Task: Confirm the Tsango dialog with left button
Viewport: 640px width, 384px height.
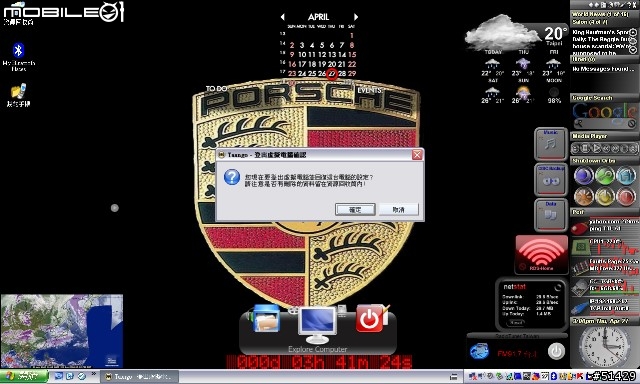Action: point(355,209)
